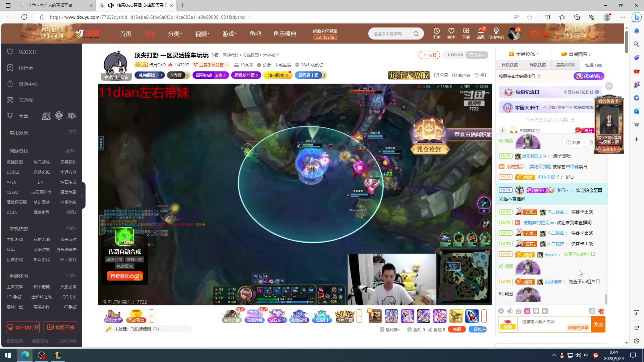Click the 发送 send button

tap(598, 324)
